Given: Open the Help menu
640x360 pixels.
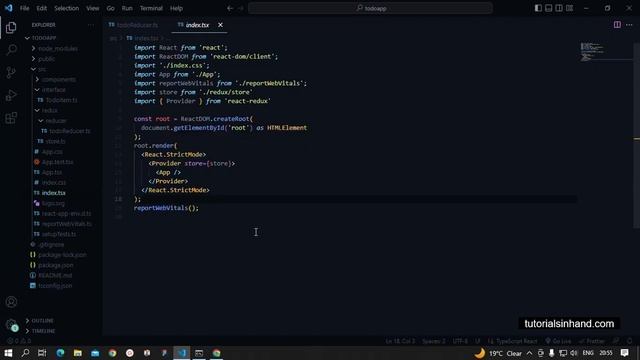Looking at the screenshot, I should pos(176,8).
